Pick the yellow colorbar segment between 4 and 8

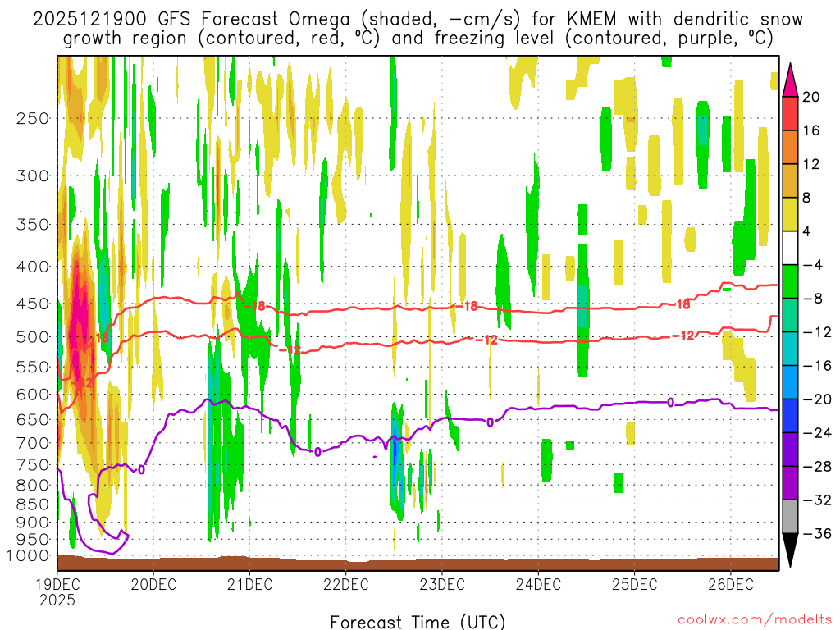(x=790, y=214)
